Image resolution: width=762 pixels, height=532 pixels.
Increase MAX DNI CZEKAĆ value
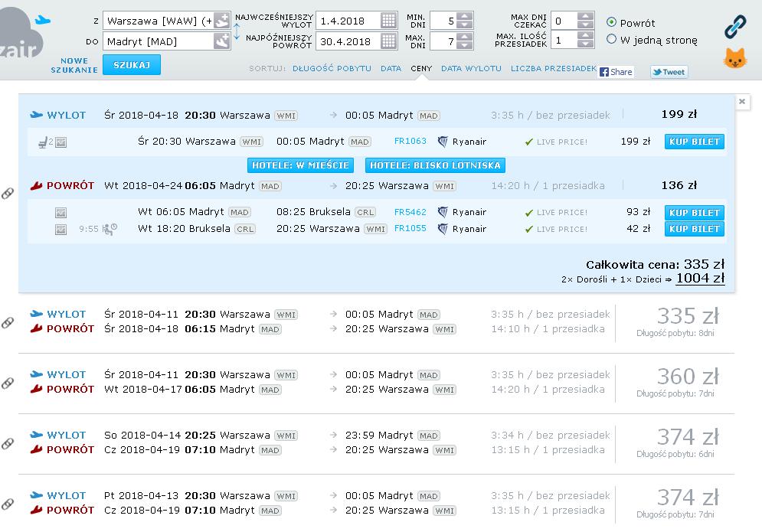[x=586, y=17]
